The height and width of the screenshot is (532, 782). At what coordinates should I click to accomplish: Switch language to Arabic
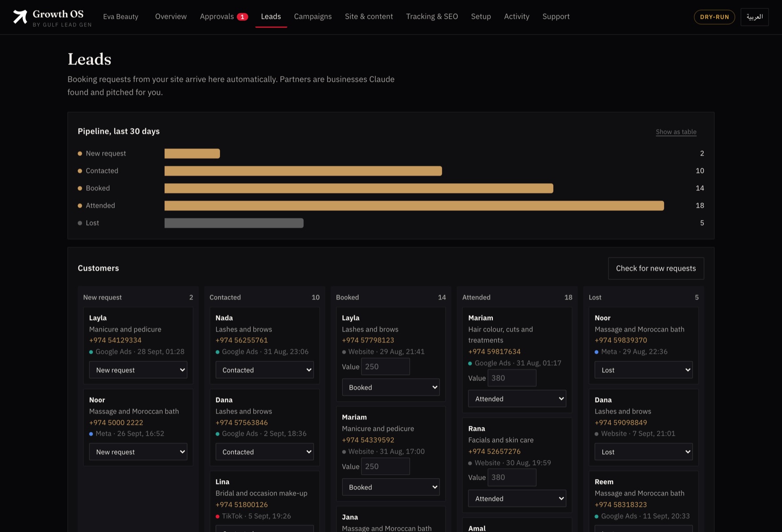[x=754, y=17]
